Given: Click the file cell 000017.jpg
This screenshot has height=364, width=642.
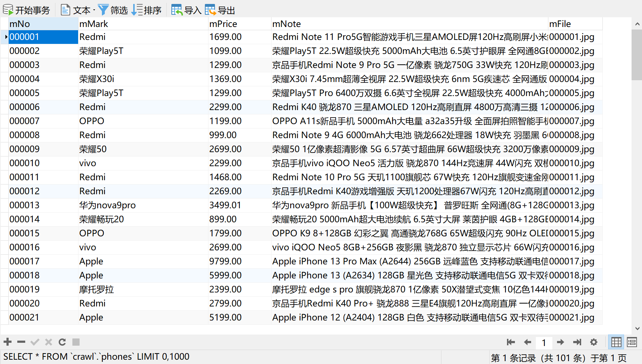Looking at the screenshot, I should pyautogui.click(x=575, y=261).
